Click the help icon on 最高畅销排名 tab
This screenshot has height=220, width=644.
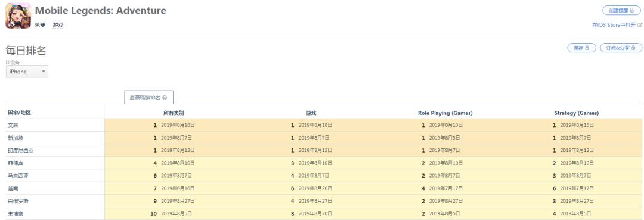pyautogui.click(x=165, y=98)
